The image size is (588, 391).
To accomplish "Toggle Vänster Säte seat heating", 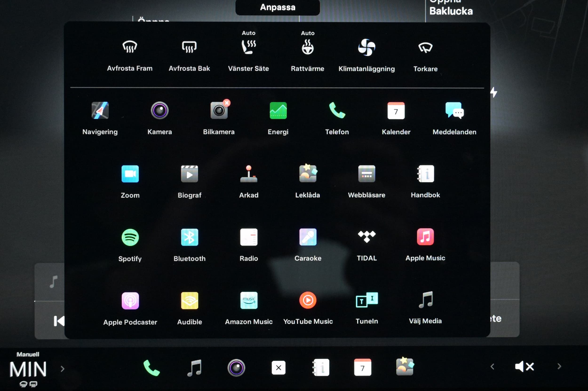I will (248, 47).
